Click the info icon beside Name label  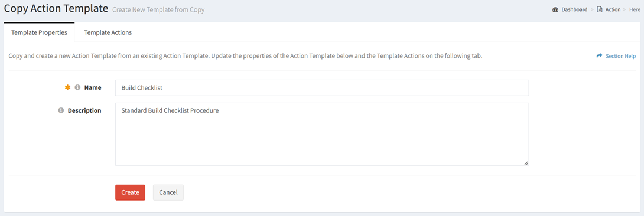77,87
